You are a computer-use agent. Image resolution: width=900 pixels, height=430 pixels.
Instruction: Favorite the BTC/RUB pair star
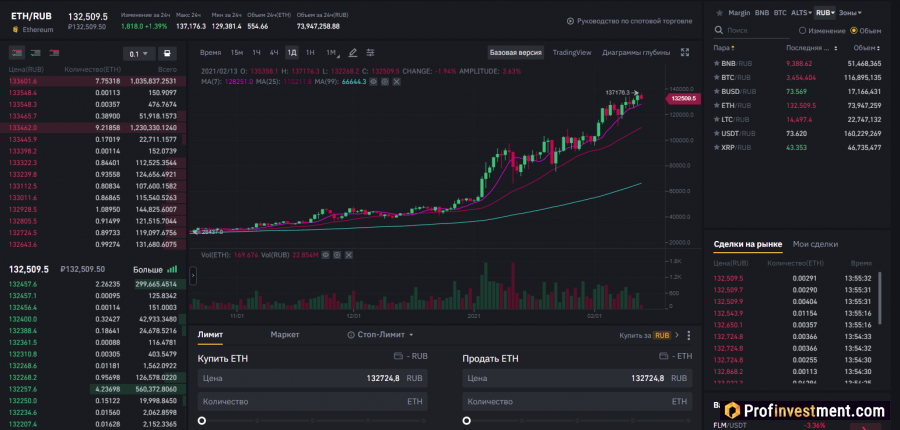tap(716, 77)
